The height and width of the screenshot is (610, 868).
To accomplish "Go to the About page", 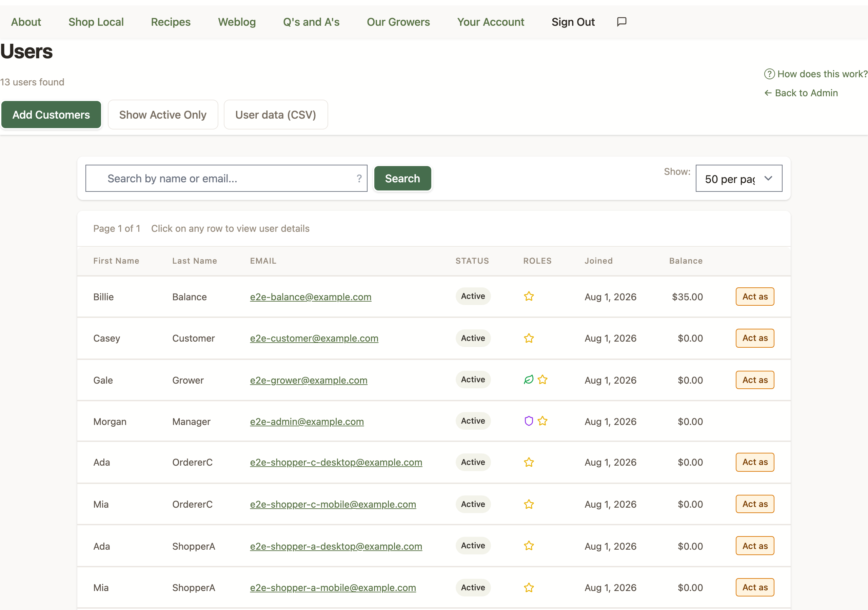I will click(x=26, y=22).
